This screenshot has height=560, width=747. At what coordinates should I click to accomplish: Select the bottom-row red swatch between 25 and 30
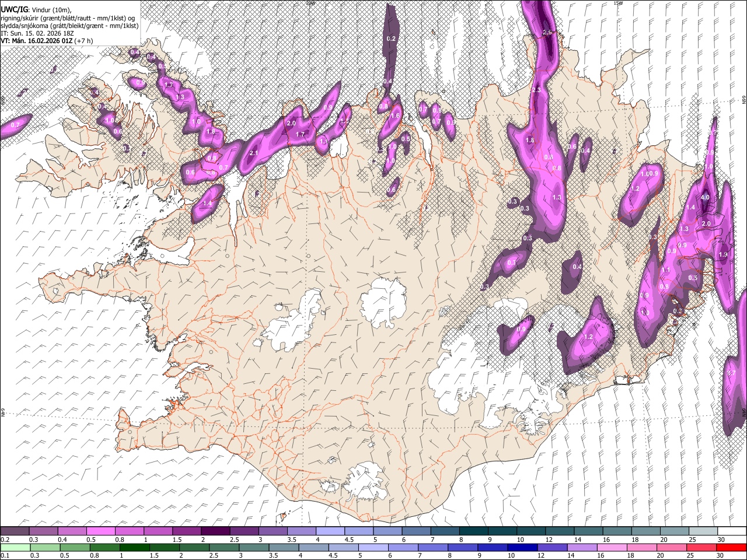[x=700, y=547]
